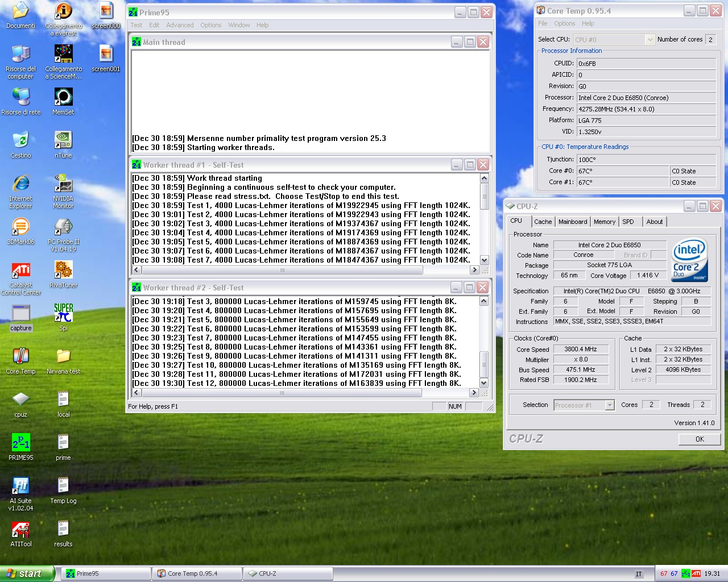
Task: Launch Collegamento a ScienceMark shortcut
Action: pyautogui.click(x=64, y=63)
